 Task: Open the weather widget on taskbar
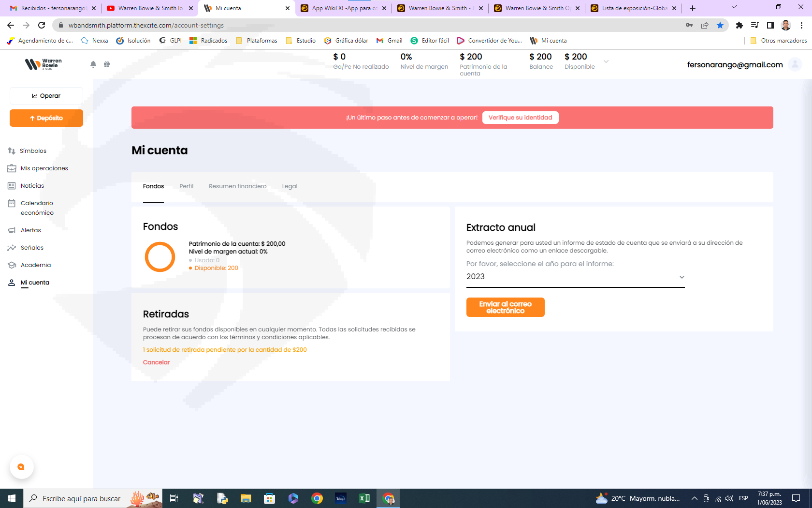(x=638, y=498)
